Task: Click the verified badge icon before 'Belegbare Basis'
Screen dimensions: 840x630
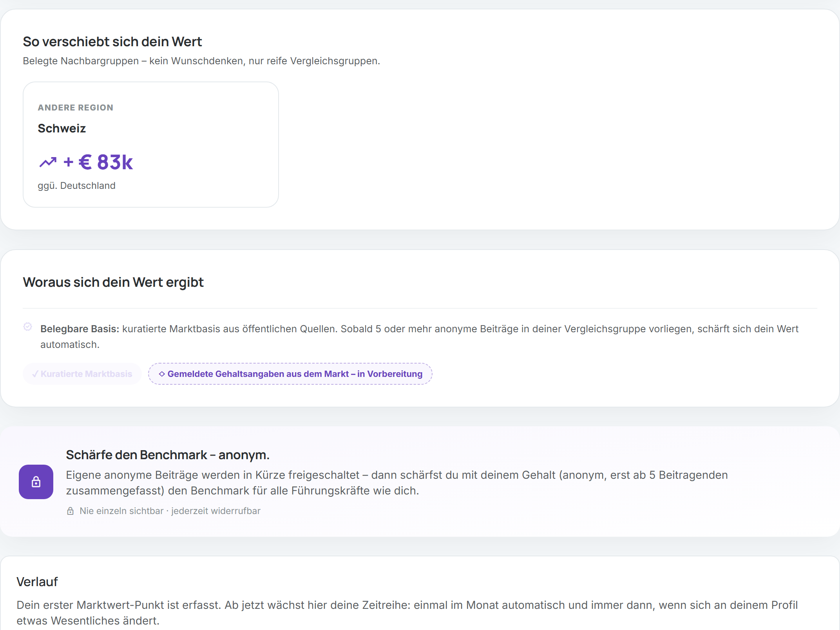Action: (28, 327)
